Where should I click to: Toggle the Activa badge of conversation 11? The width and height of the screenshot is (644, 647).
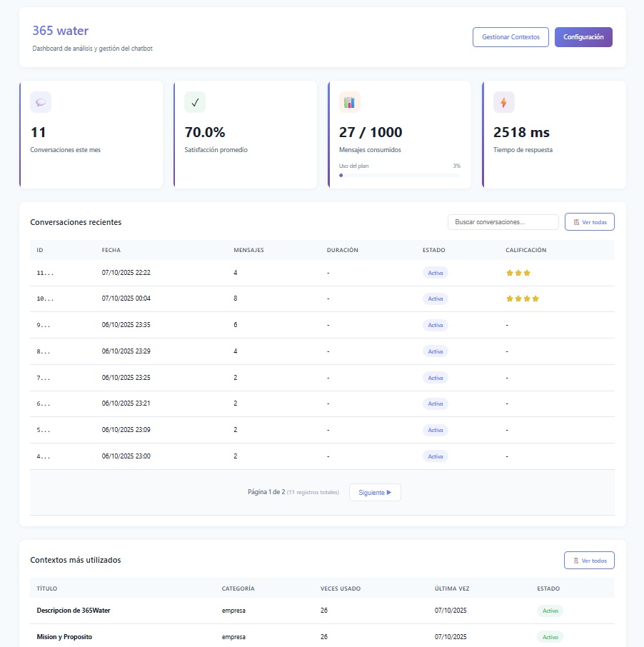tap(435, 272)
